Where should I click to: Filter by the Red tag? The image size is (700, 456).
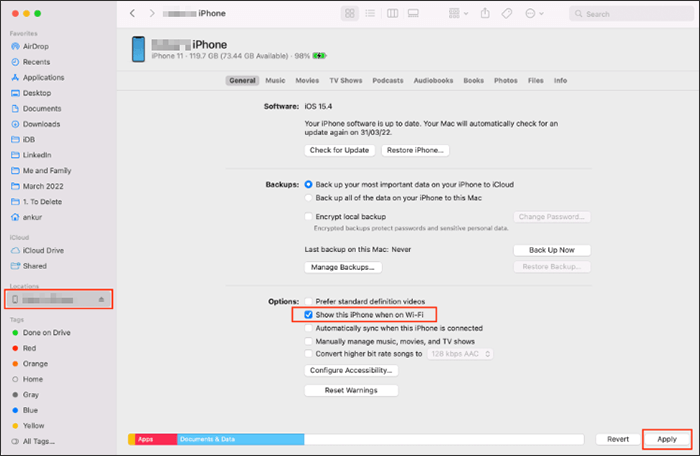point(29,348)
